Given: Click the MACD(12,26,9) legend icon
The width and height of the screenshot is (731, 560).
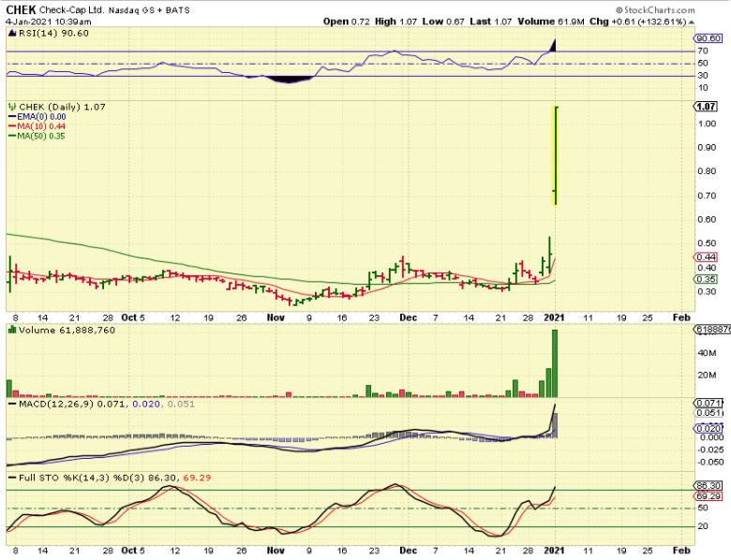Looking at the screenshot, I should [12, 403].
